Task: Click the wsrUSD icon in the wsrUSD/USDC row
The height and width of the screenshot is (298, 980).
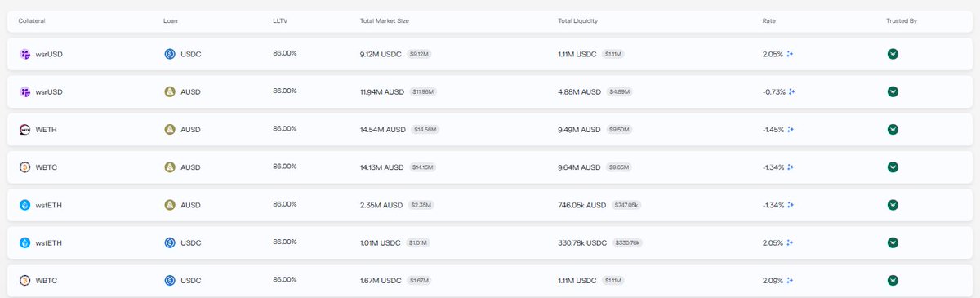Action: point(24,54)
